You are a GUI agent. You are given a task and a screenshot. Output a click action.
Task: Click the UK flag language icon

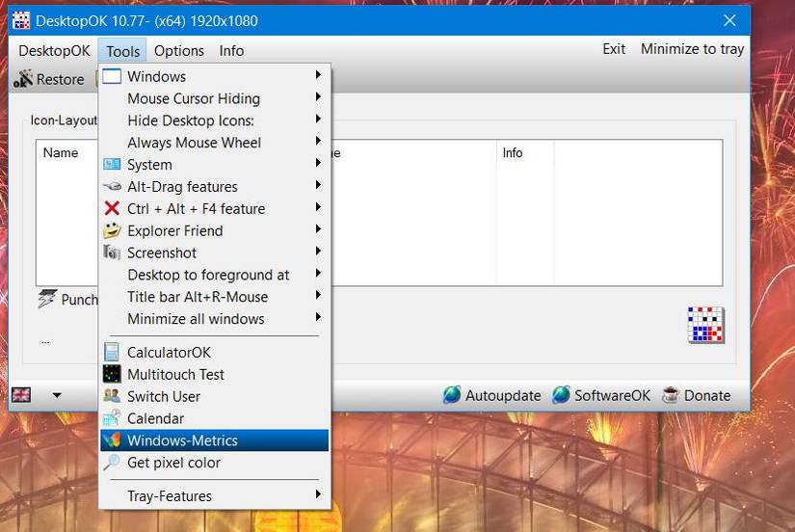coord(21,394)
